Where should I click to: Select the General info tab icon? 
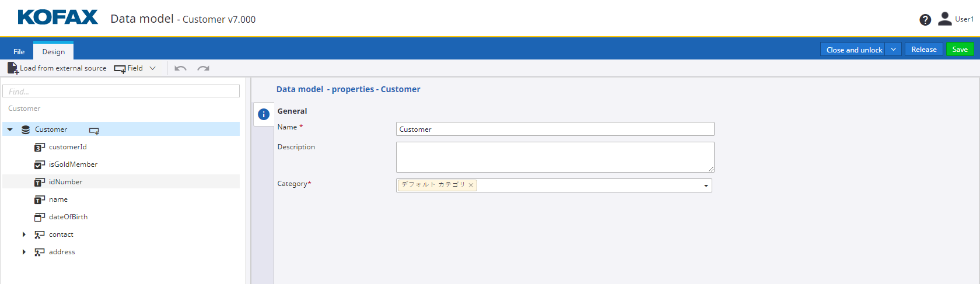pos(264,114)
